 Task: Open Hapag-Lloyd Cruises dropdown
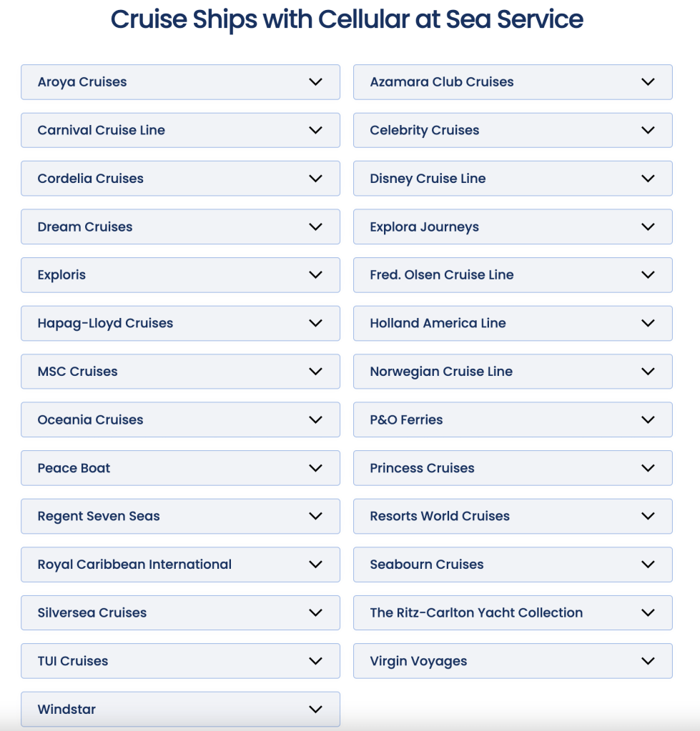point(180,323)
